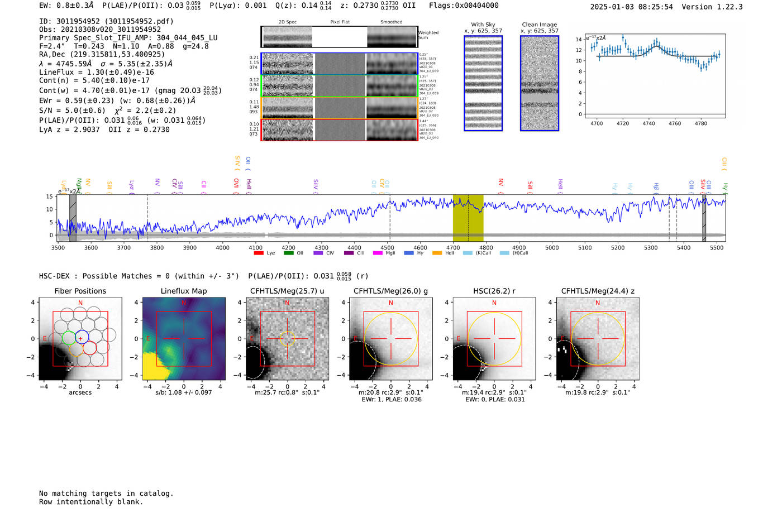The image size is (782, 532).
Task: Click the Primary Spec_Slot_IFU_AMP line
Action: pos(128,38)
